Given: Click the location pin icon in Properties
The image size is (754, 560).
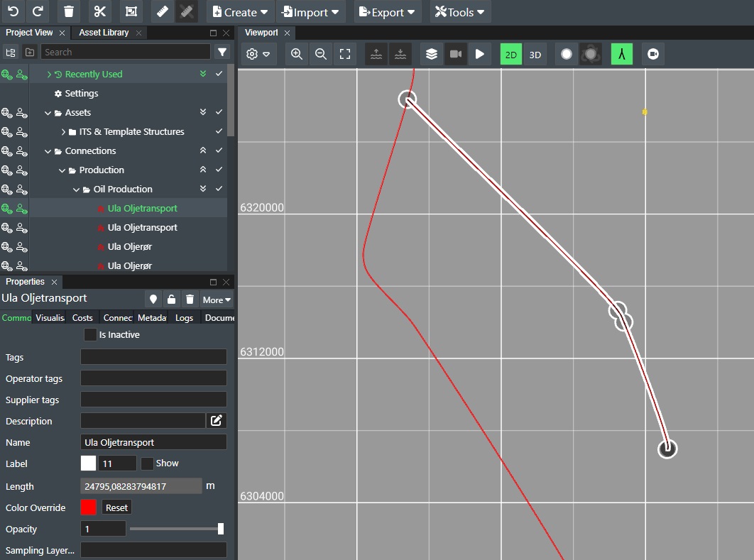Looking at the screenshot, I should (153, 300).
